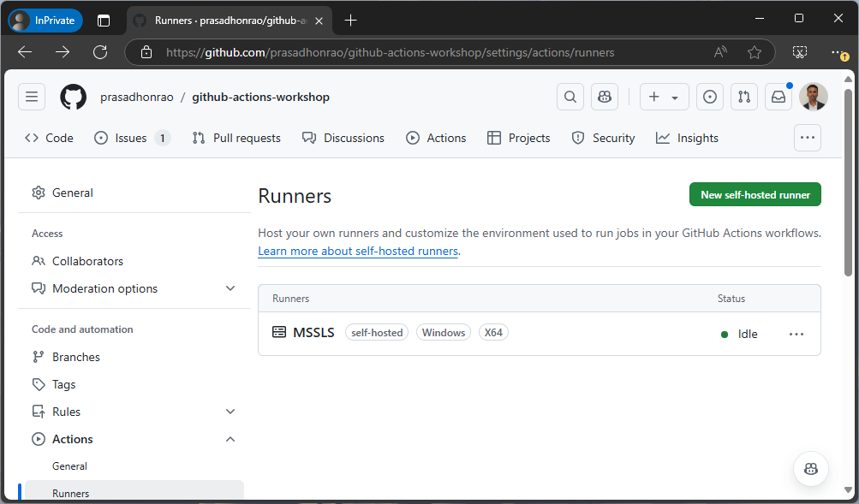
Task: Open the Discussions tab
Action: (343, 138)
